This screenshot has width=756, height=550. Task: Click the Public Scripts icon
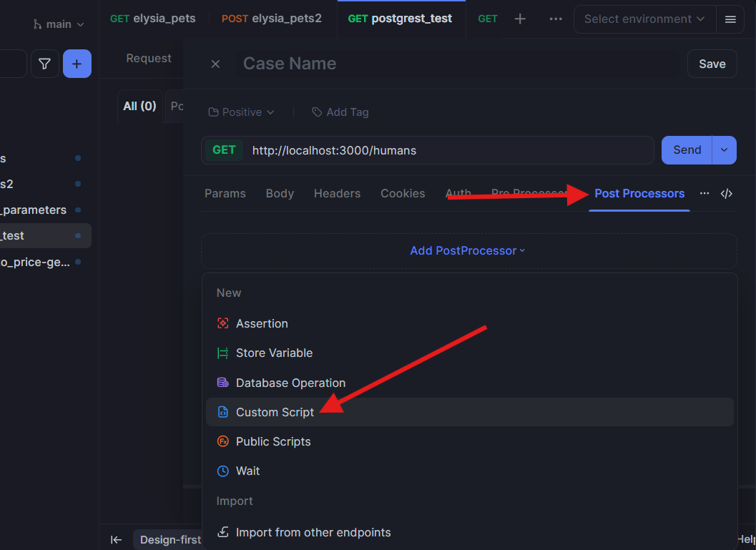(x=222, y=441)
